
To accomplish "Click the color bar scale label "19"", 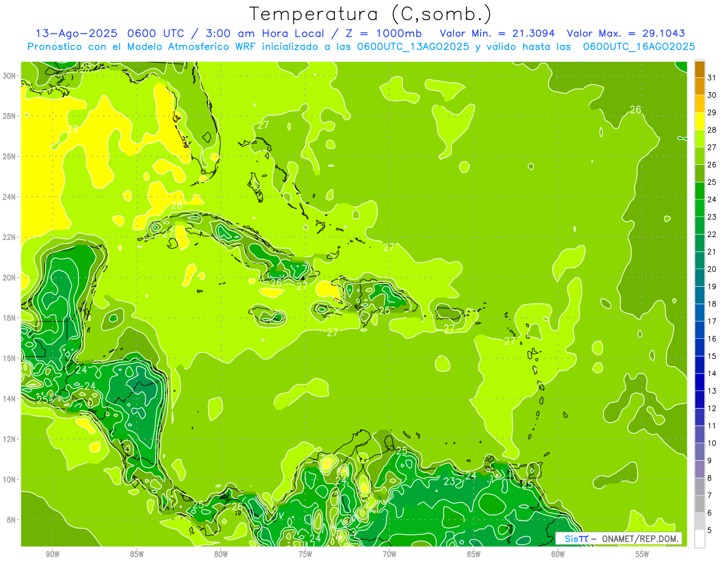I will click(x=712, y=286).
